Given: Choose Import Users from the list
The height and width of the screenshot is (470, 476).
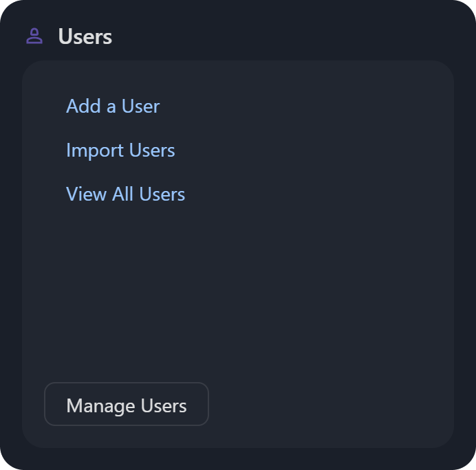Looking at the screenshot, I should coord(120,150).
